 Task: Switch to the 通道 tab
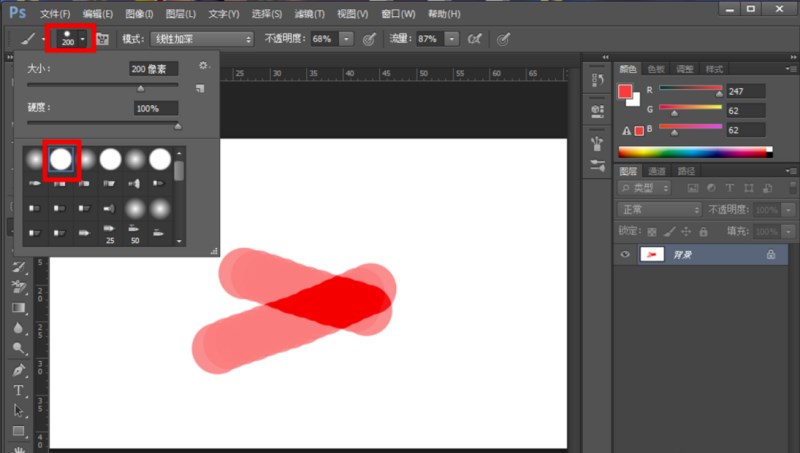coord(657,171)
